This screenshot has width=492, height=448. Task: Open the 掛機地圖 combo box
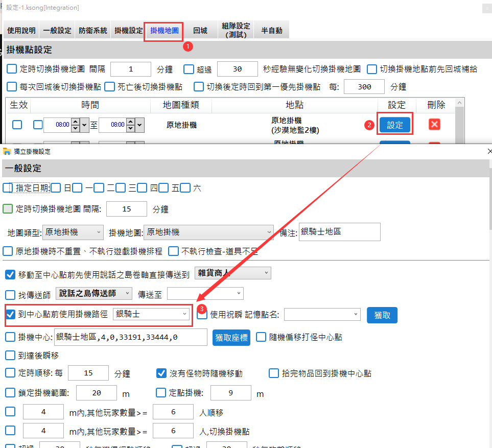coord(208,232)
